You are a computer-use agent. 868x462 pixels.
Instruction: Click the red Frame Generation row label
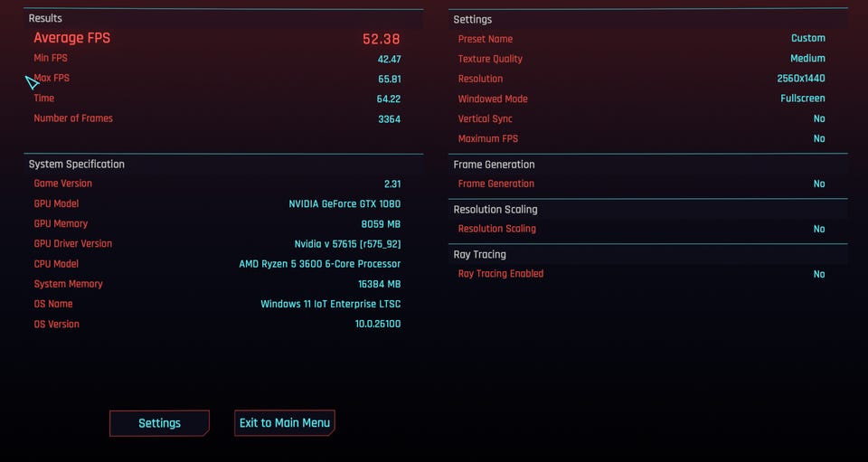(496, 184)
